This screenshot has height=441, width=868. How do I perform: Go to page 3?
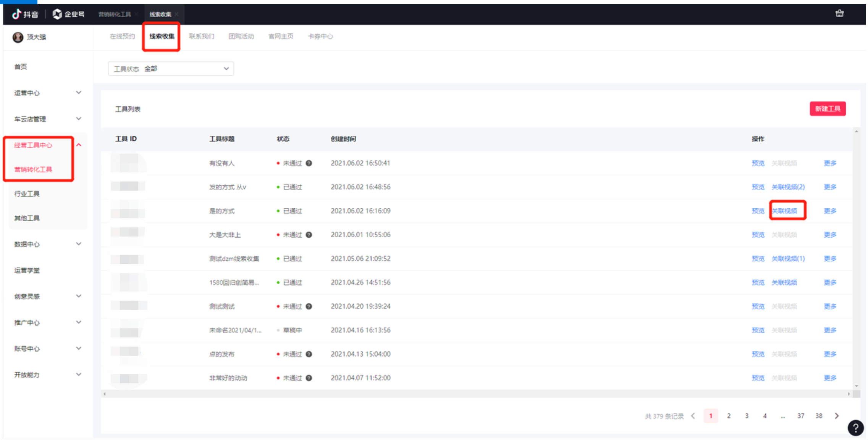tap(747, 416)
